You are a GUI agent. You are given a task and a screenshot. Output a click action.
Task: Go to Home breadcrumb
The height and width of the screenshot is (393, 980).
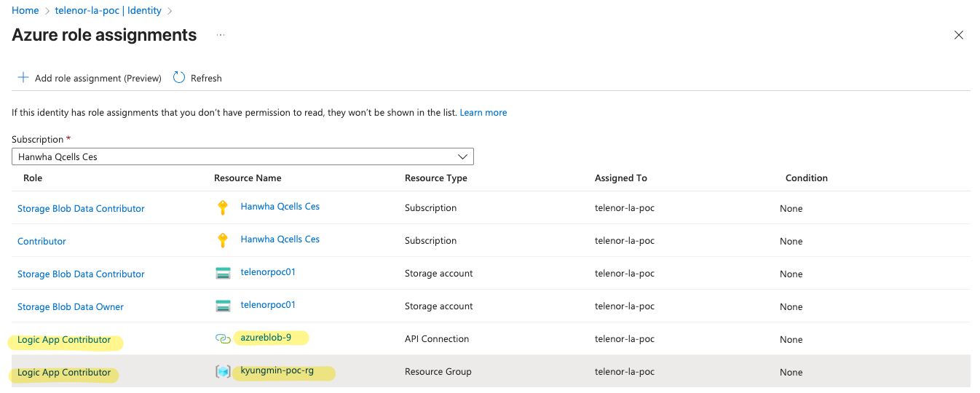(x=25, y=11)
